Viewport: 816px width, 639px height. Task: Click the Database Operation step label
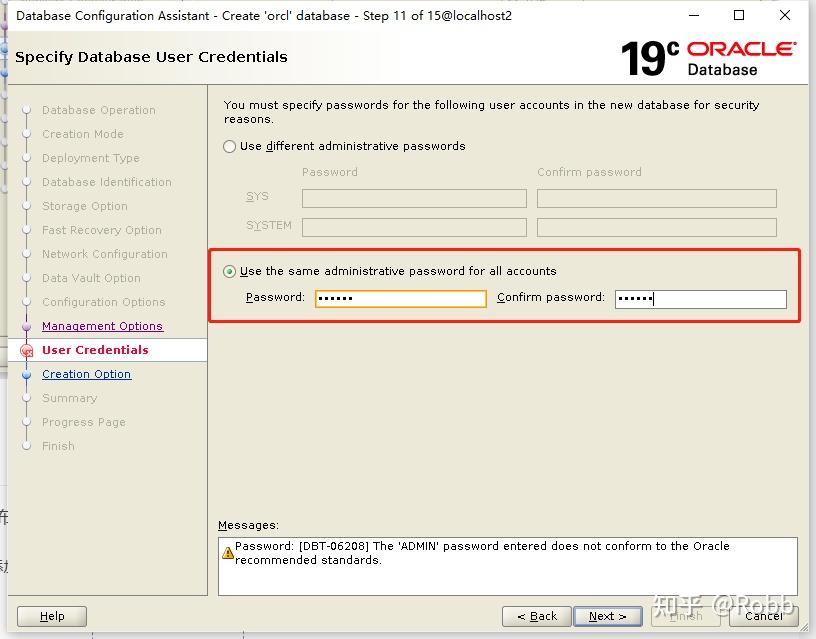coord(99,110)
